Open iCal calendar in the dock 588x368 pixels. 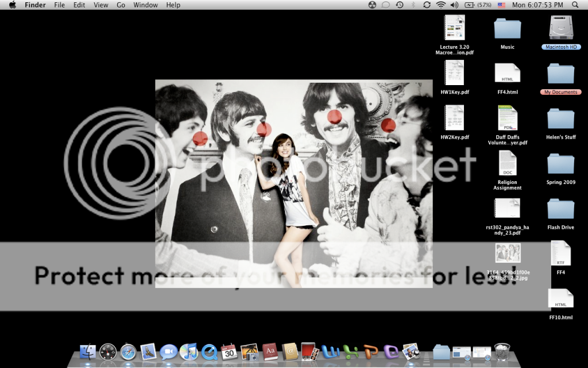click(229, 351)
